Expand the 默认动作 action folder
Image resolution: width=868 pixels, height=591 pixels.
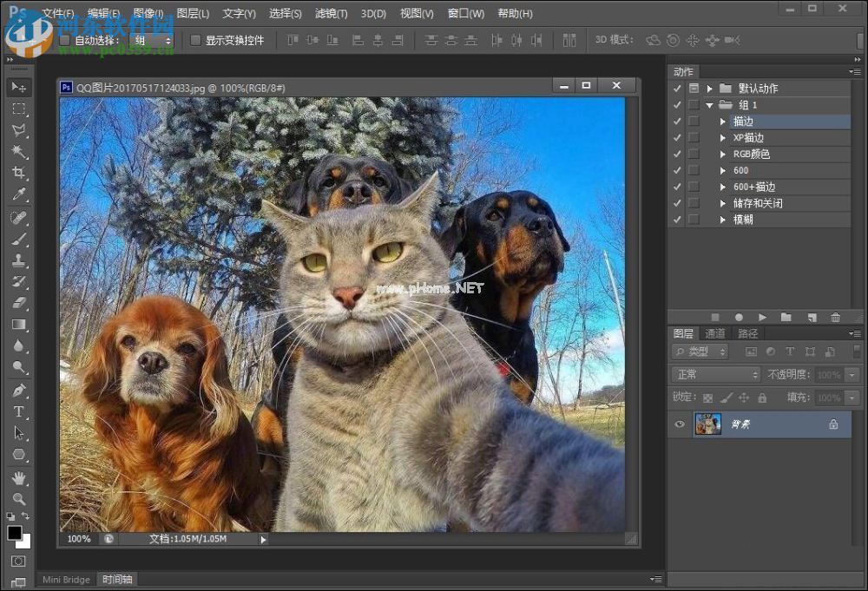click(709, 89)
